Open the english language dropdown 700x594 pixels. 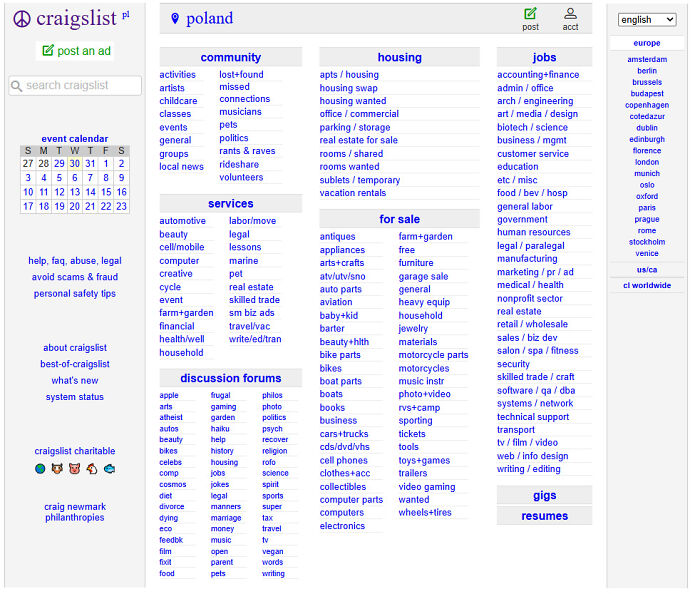pyautogui.click(x=647, y=19)
